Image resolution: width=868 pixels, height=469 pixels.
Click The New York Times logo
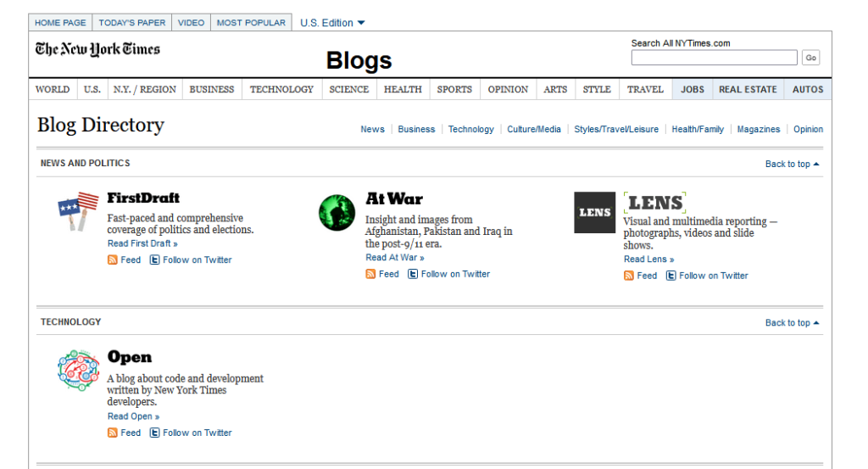[97, 49]
